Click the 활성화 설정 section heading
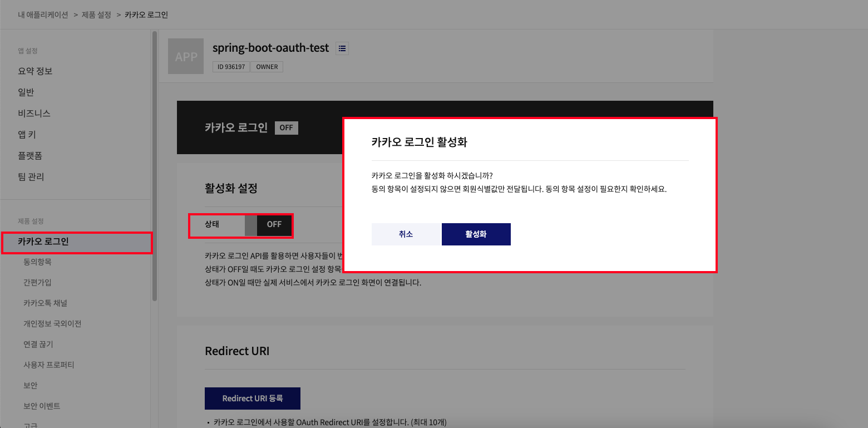Image resolution: width=868 pixels, height=428 pixels. coord(231,188)
